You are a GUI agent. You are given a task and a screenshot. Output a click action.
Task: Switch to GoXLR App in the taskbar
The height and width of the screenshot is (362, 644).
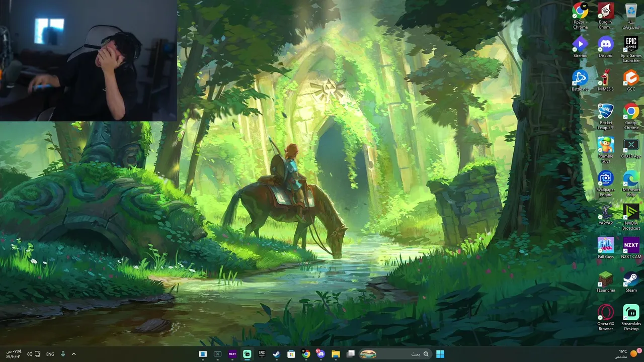click(x=217, y=354)
